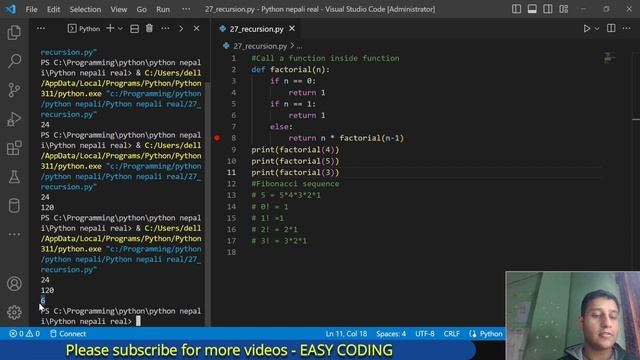Split the terminal

[x=134, y=29]
